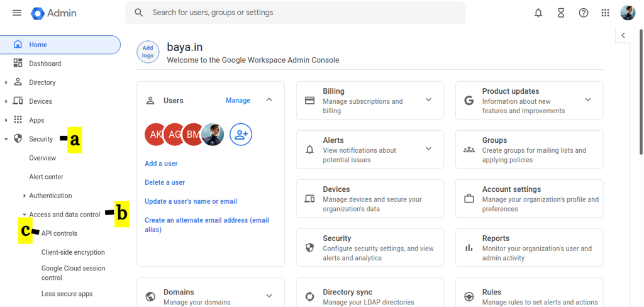Open the hourglass tasks icon
644x307 pixels.
click(561, 13)
